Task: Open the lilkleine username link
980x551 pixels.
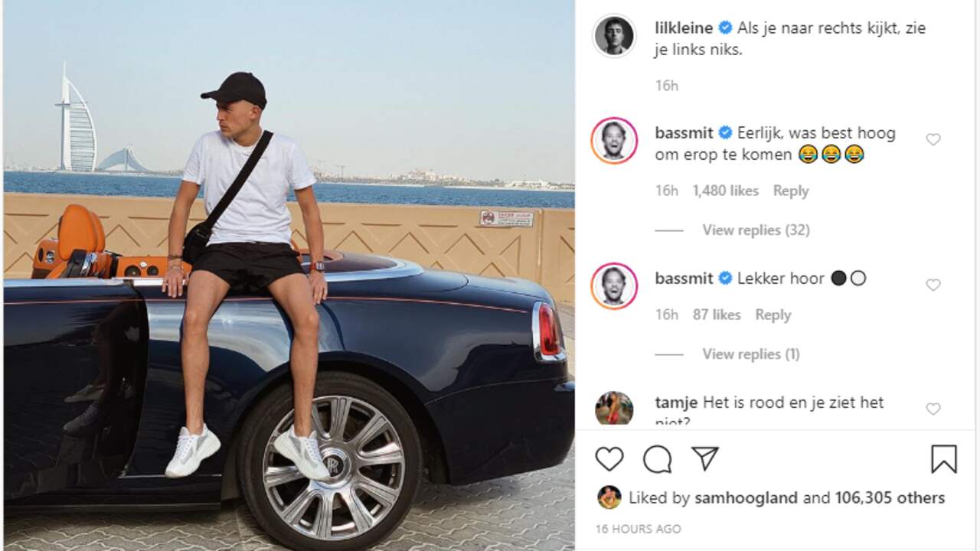Action: 684,28
